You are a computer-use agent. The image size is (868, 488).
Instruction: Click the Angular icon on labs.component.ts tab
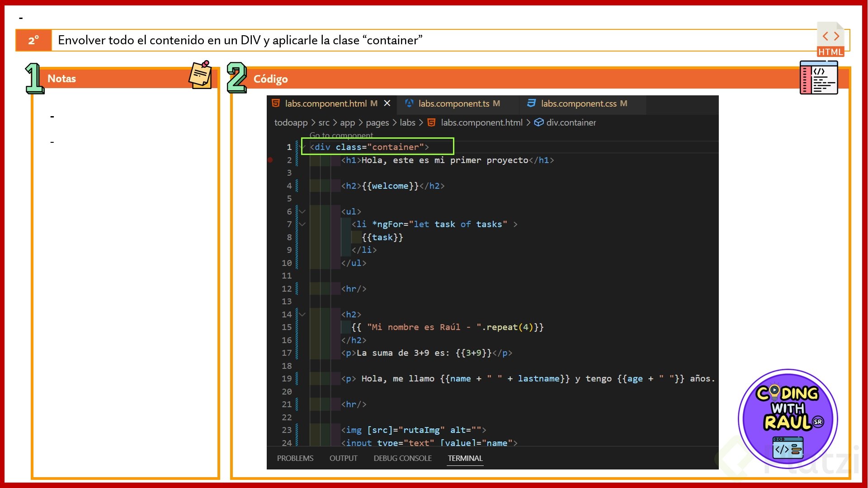(409, 103)
